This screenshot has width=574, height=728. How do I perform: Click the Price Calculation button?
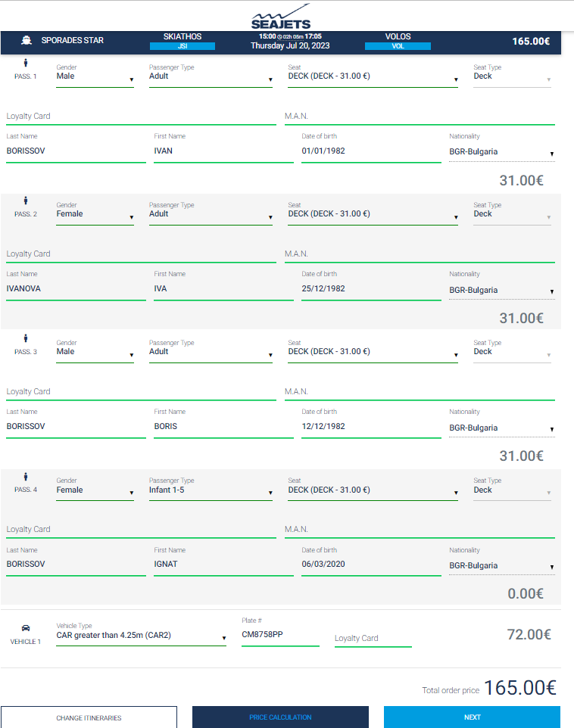click(x=280, y=717)
